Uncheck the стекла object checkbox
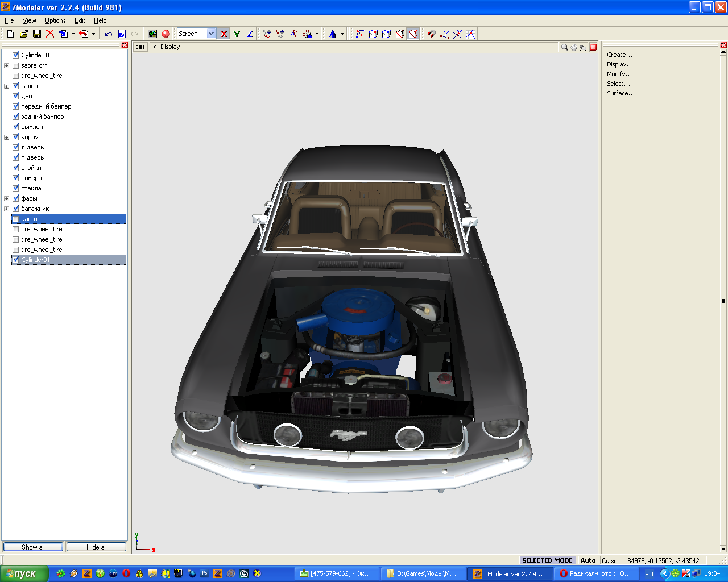The height and width of the screenshot is (582, 728). [x=16, y=188]
